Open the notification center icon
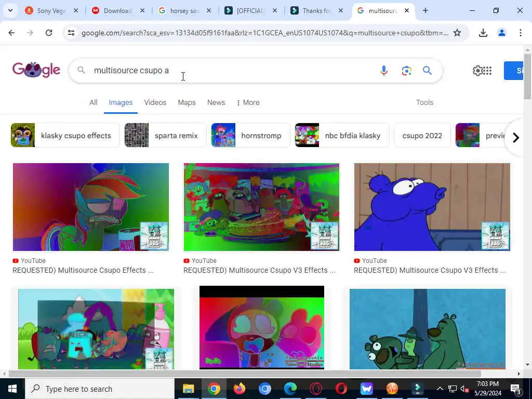 516,389
